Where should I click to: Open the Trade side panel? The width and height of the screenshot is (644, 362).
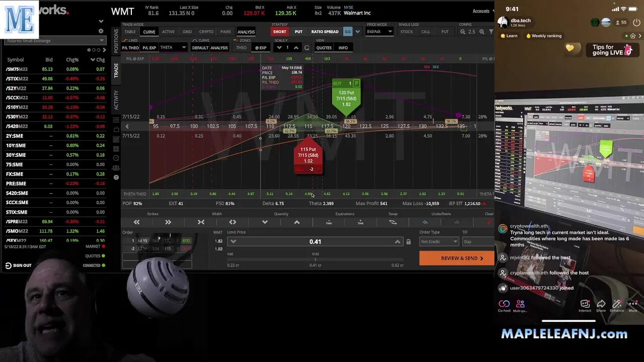pos(116,70)
